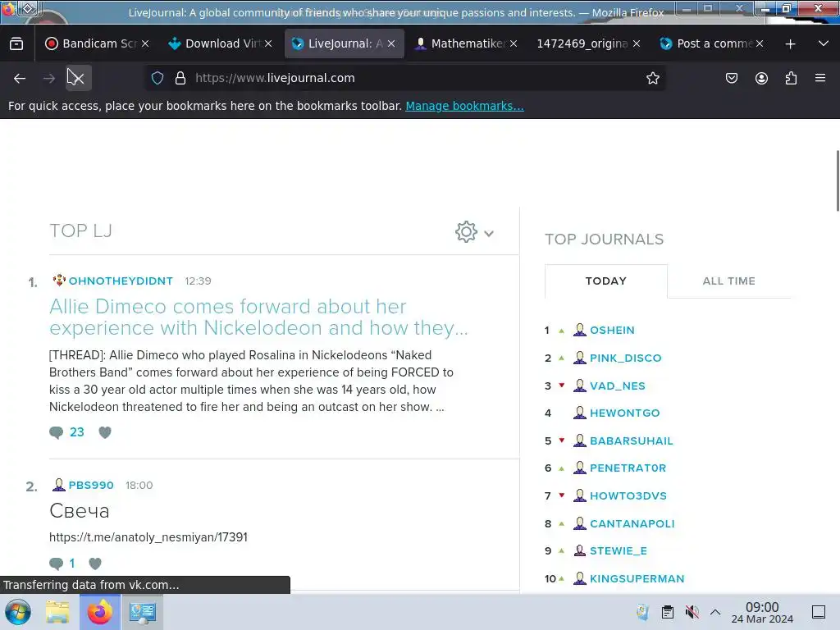
Task: Open the Firefox View icon
Action: pos(16,44)
